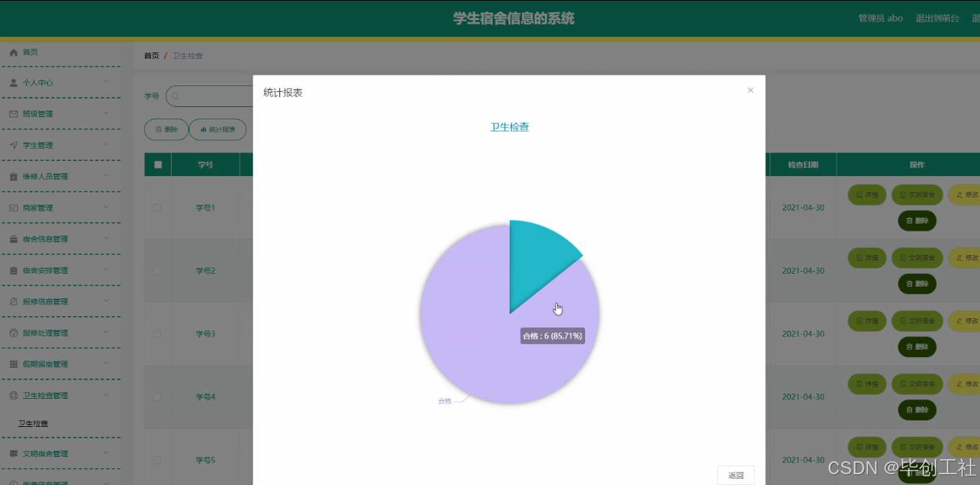Click the 统计报表 statistics button

click(219, 129)
